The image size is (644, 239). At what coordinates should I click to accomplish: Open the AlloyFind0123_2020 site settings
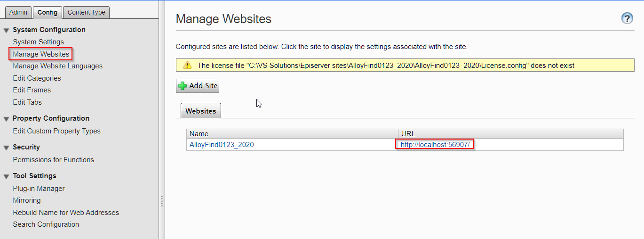pos(222,145)
